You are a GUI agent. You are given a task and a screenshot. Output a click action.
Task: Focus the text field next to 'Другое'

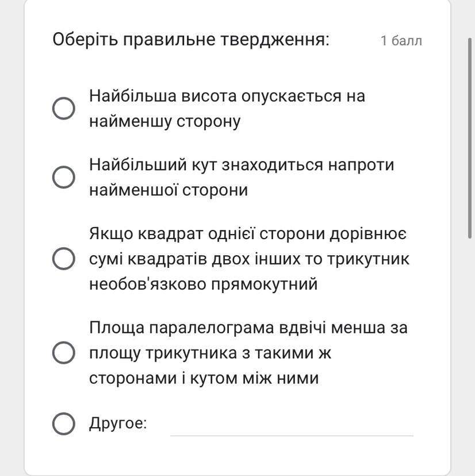pyautogui.click(x=292, y=425)
